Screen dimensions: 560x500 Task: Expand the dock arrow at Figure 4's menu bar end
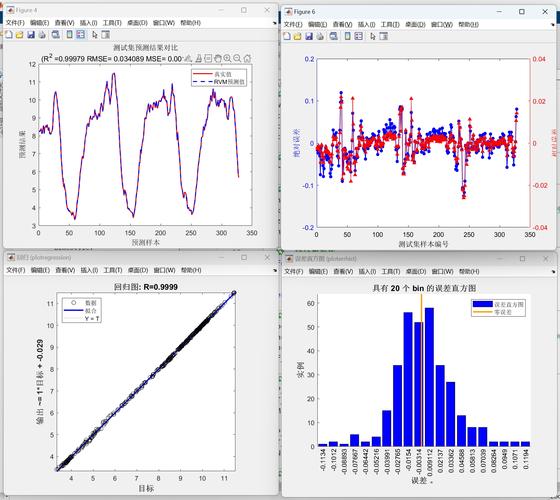tap(274, 23)
